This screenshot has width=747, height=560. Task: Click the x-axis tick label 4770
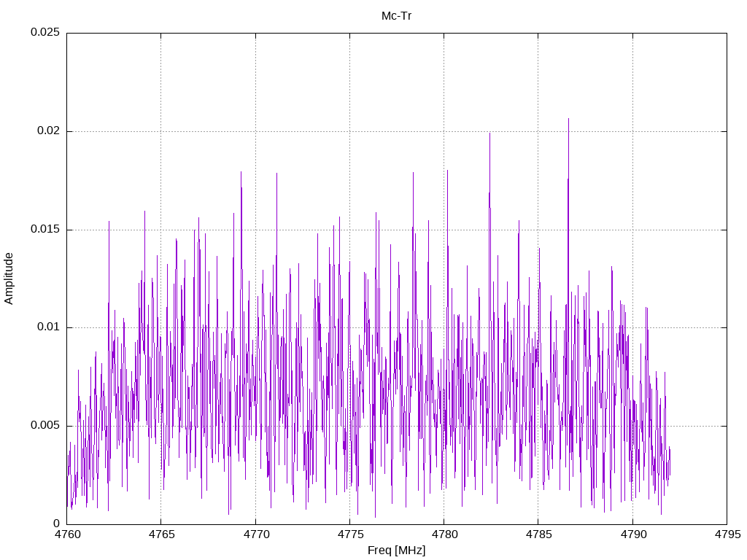(x=256, y=534)
